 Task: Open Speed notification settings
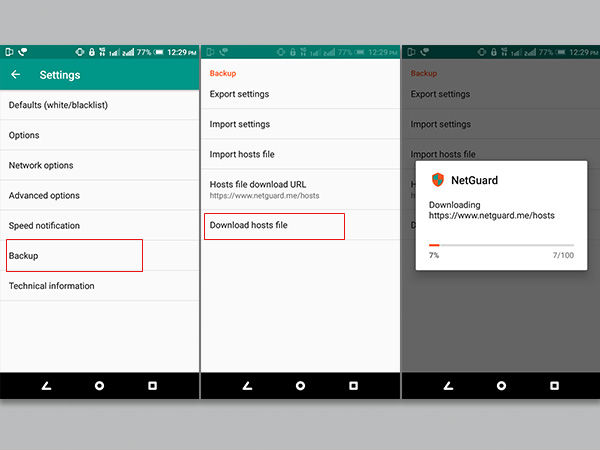coord(44,225)
